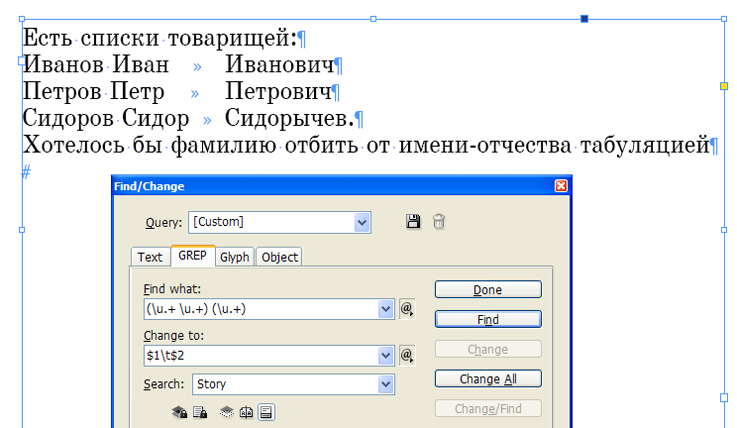
Task: Click inside the Change to field
Action: 261,356
